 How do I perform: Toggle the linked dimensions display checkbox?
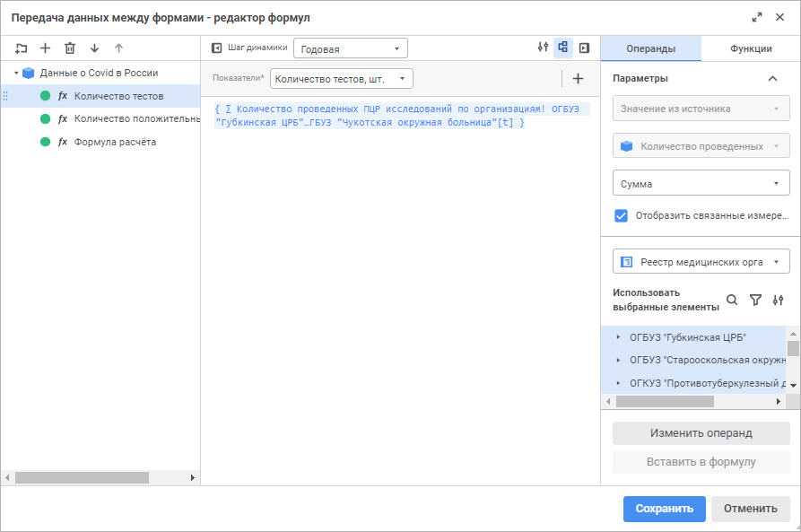click(621, 215)
